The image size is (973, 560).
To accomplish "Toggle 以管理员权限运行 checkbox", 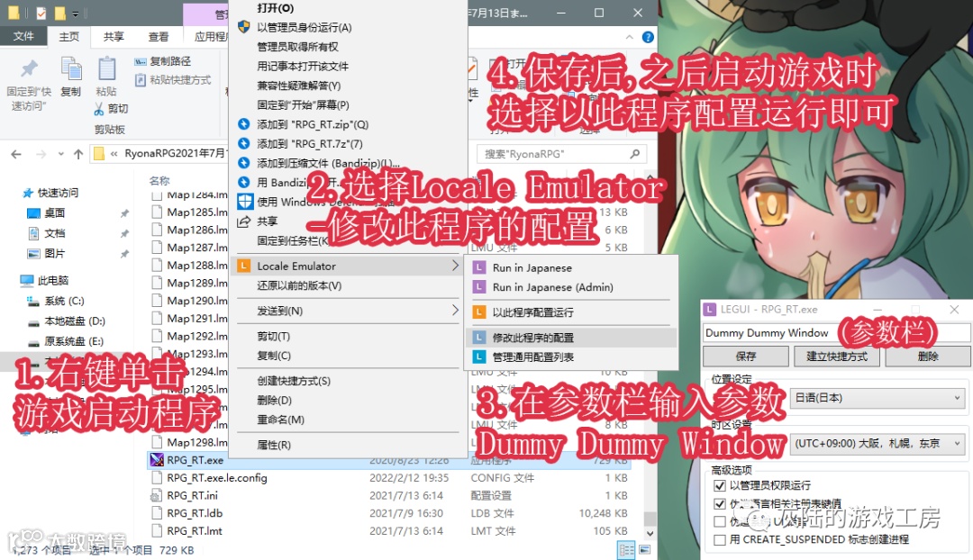I will [720, 485].
